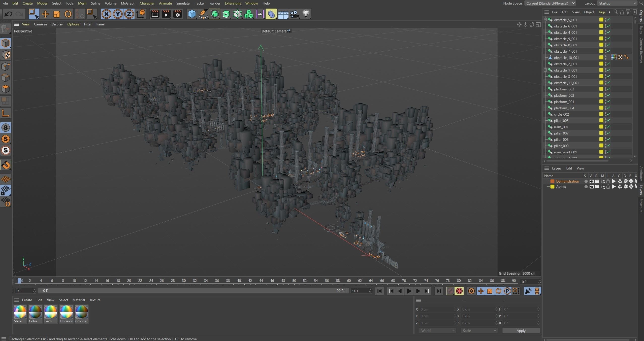Click the Undo arrow icon

[x=8, y=14]
